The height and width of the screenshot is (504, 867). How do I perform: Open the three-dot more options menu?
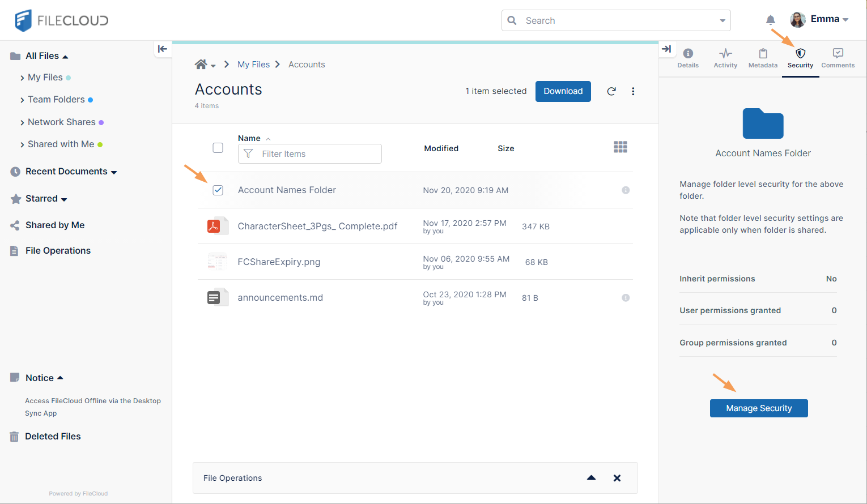point(633,91)
